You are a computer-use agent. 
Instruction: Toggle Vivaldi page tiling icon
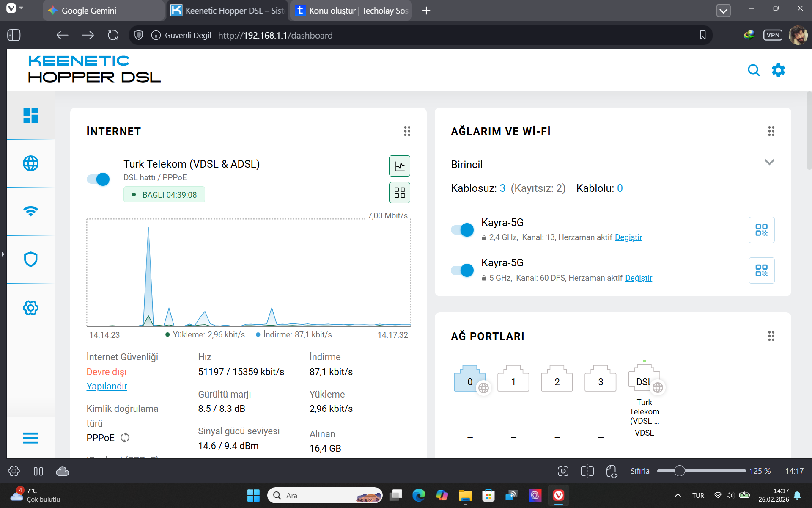(587, 471)
